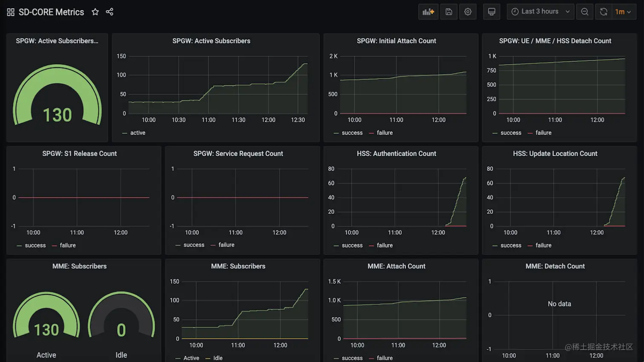Image resolution: width=644 pixels, height=362 pixels.
Task: Click the MME Active gauge showing 130
Action: [x=46, y=315]
